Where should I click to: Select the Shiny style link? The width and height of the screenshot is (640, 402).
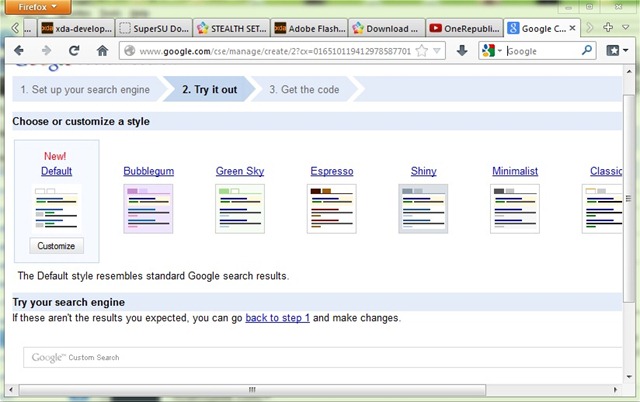(x=424, y=171)
